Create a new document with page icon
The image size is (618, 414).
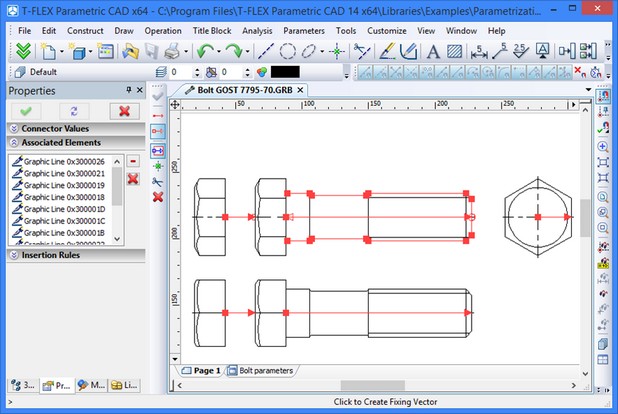(x=48, y=51)
